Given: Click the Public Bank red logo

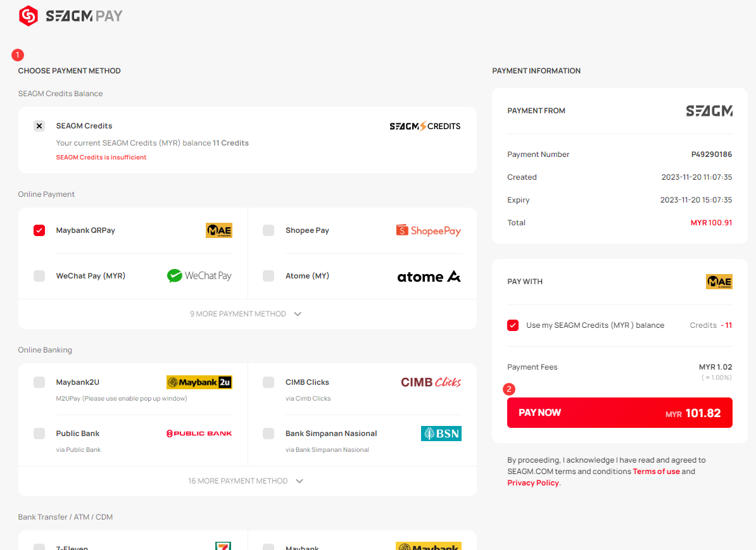Looking at the screenshot, I should click(x=199, y=434).
